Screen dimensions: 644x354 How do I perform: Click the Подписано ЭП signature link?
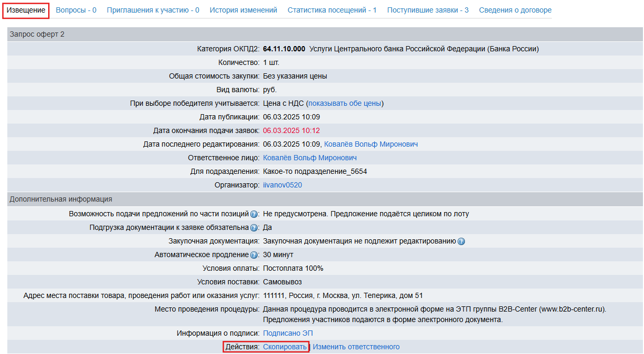tap(288, 333)
